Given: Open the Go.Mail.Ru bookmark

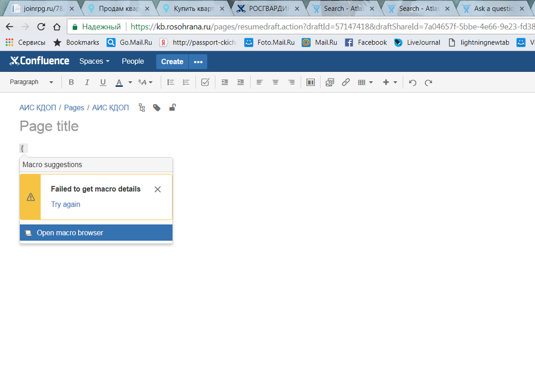Looking at the screenshot, I should pos(129,42).
